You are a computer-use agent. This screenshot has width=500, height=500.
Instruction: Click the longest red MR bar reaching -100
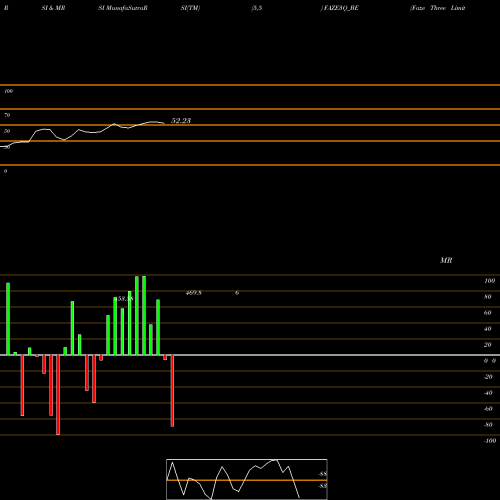tap(58, 395)
